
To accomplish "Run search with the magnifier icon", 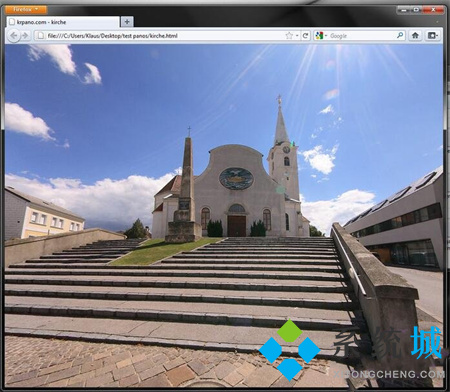I will pos(400,35).
